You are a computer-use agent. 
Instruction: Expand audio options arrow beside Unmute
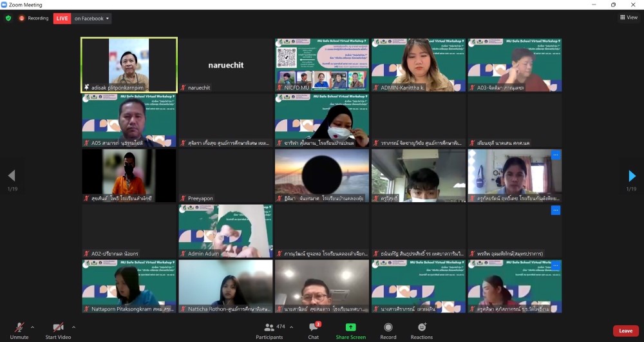click(x=32, y=327)
